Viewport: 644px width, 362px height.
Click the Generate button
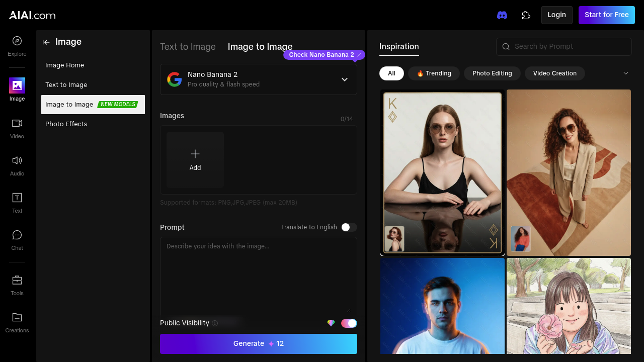[258, 344]
